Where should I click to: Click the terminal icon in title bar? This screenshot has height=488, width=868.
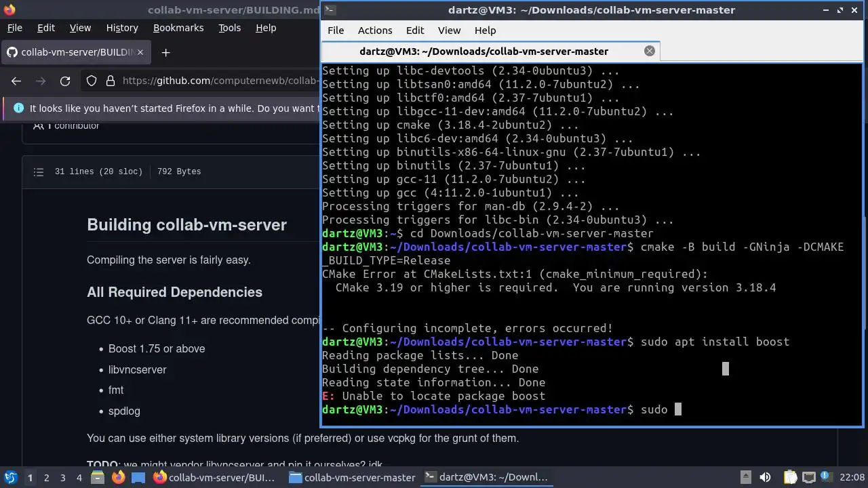[x=329, y=9]
